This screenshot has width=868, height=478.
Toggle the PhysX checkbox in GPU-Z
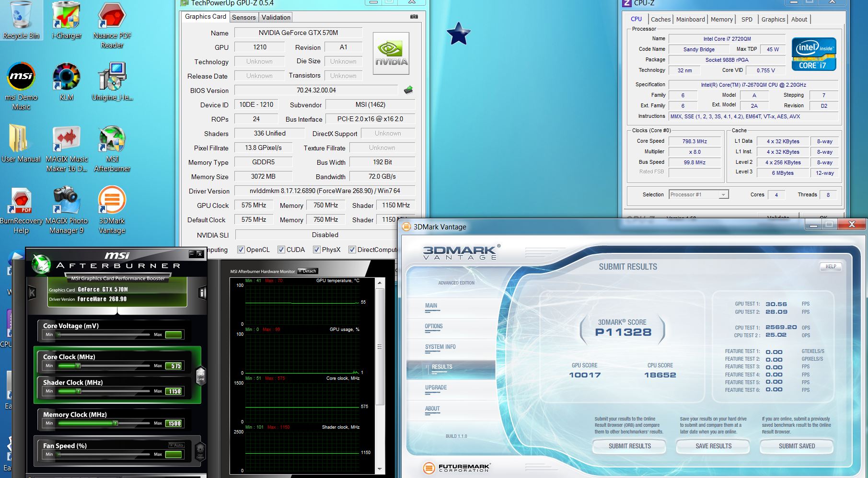pyautogui.click(x=316, y=250)
